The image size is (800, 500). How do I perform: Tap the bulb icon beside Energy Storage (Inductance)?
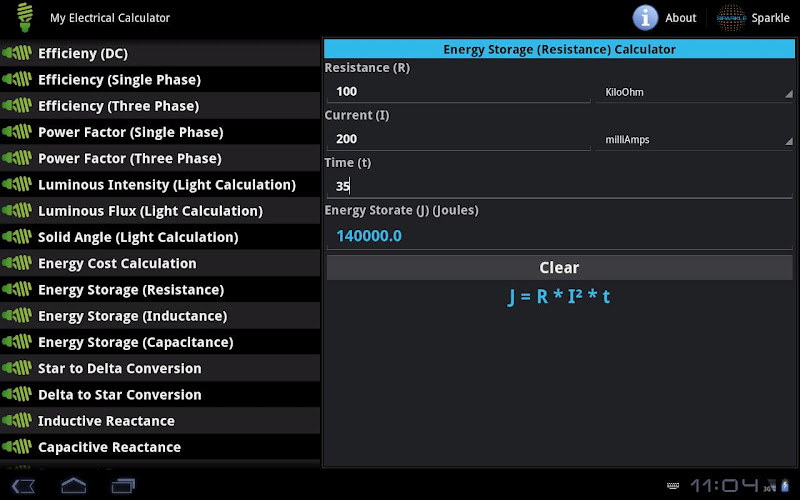click(17, 316)
